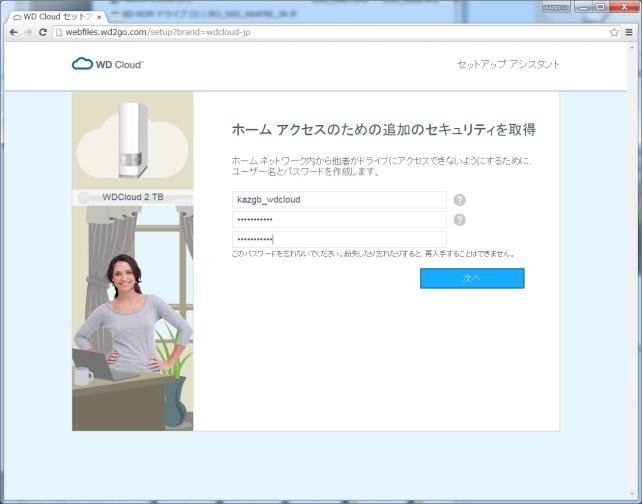Click the kazgb_wdcloud username field
This screenshot has width=642, height=504.
point(339,200)
